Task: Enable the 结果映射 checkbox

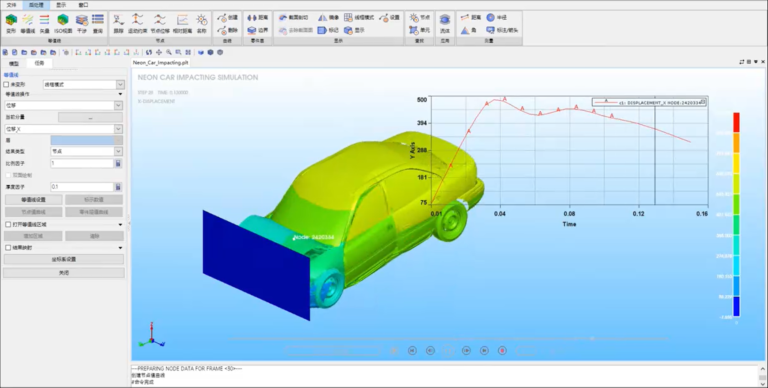Action: coord(8,248)
